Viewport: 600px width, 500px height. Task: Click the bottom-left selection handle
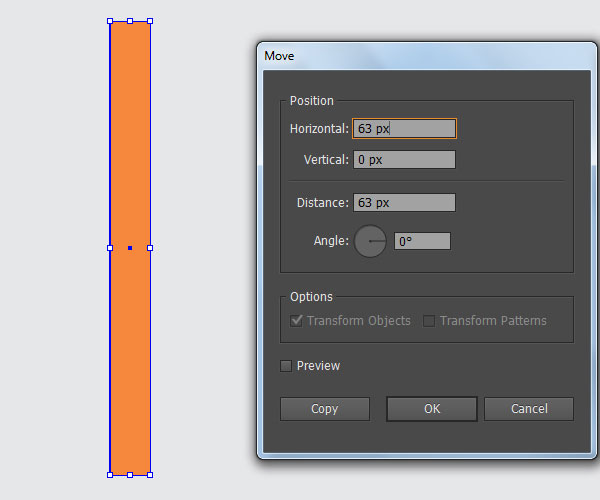[x=110, y=475]
